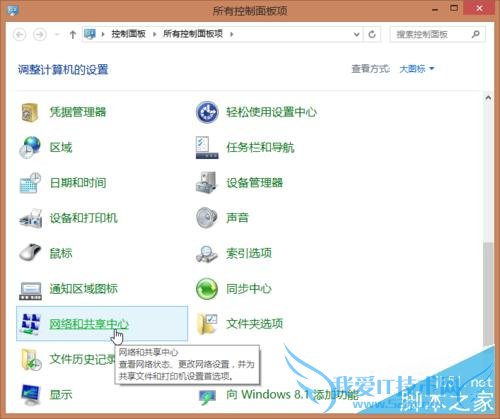Image resolution: width=500 pixels, height=419 pixels.
Task: Open 通知区域图标 link
Action: (84, 289)
